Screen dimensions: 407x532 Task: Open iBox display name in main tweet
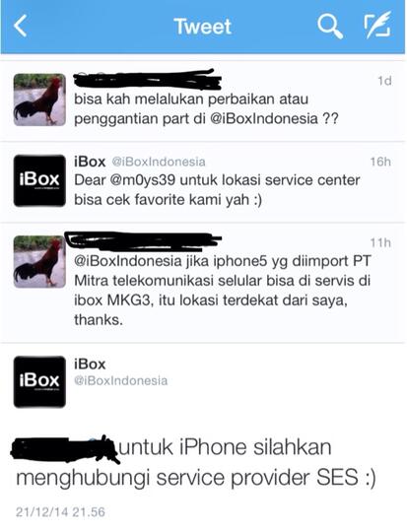[x=90, y=365]
